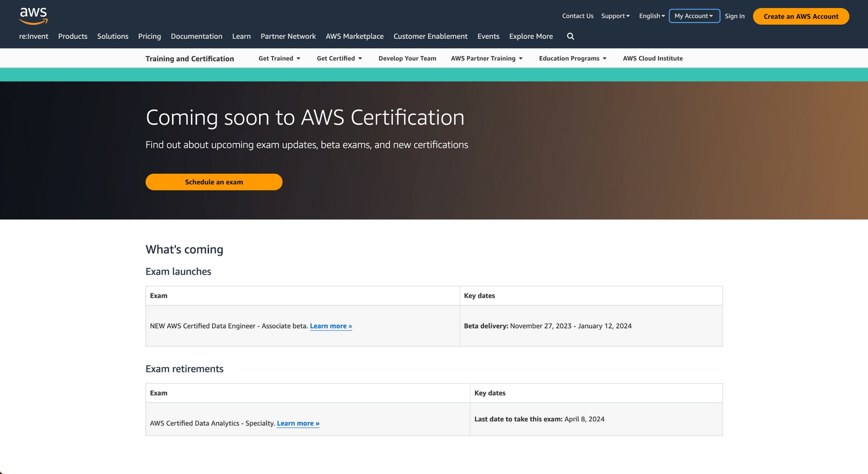Viewport: 868px width, 474px height.
Task: Expand the My Account menu
Action: point(694,16)
